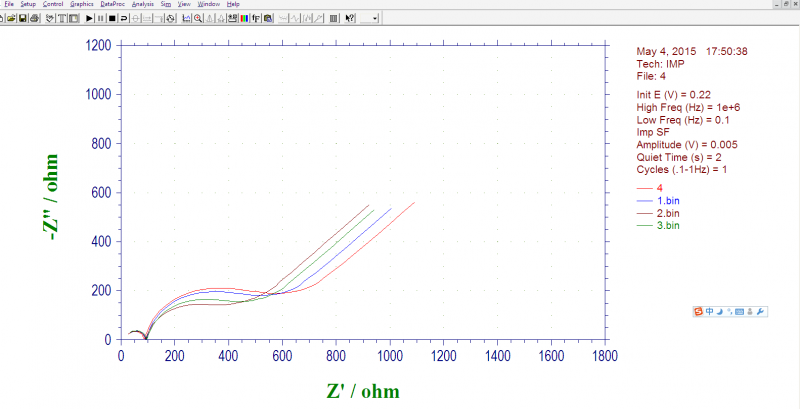Image resolution: width=800 pixels, height=409 pixels.
Task: Activate the zoom magnifier tool
Action: [198, 18]
